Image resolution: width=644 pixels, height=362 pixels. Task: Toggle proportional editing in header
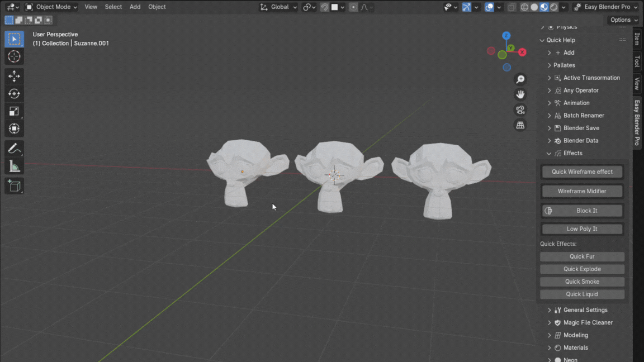pyautogui.click(x=353, y=7)
